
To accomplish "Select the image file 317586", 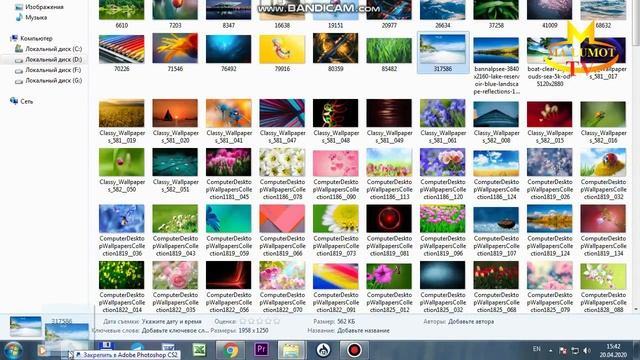I will click(443, 53).
